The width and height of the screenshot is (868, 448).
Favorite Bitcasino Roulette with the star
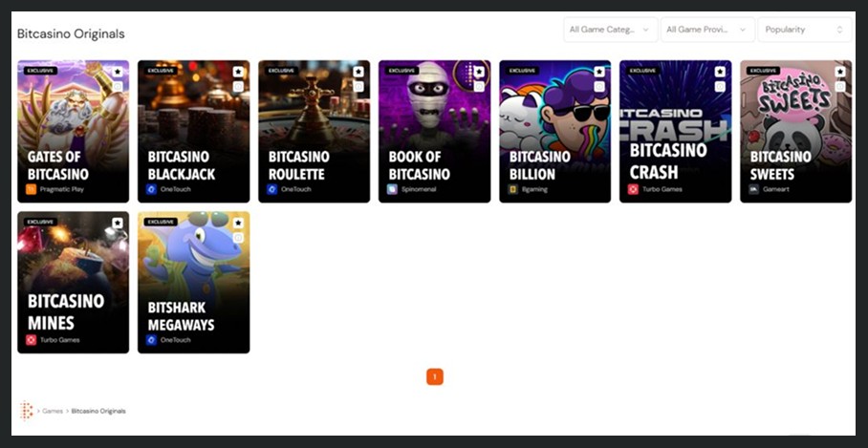358,72
